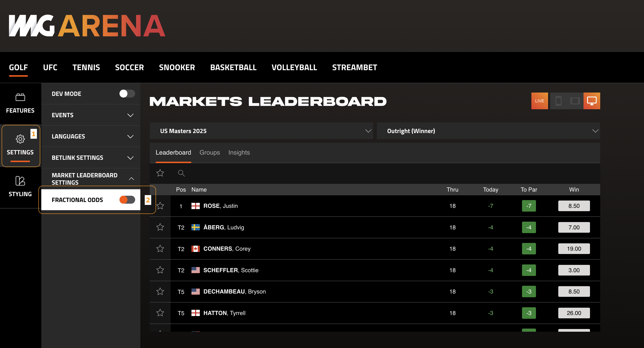Image resolution: width=644 pixels, height=348 pixels.
Task: Toggle the favorites filter star
Action: point(160,173)
